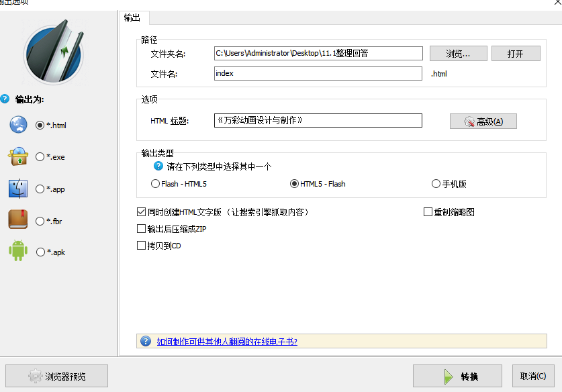
Task: Click the globe HTML output icon
Action: coord(18,125)
